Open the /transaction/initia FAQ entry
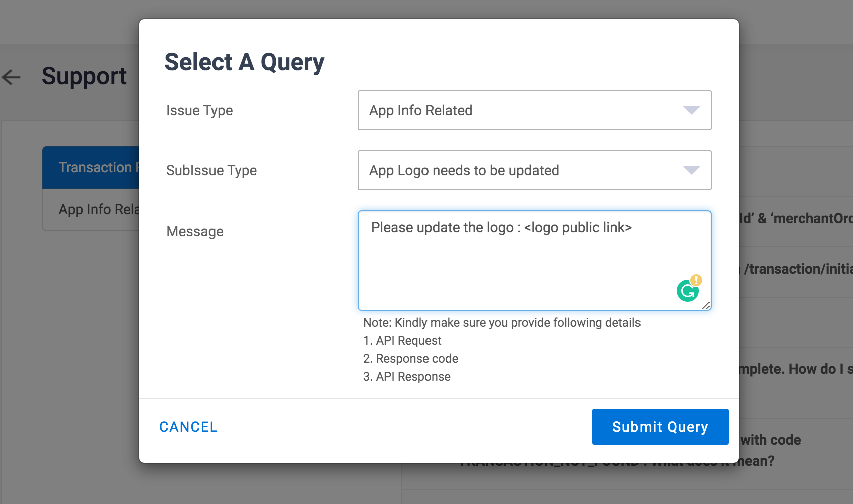This screenshot has width=853, height=504. point(796,269)
